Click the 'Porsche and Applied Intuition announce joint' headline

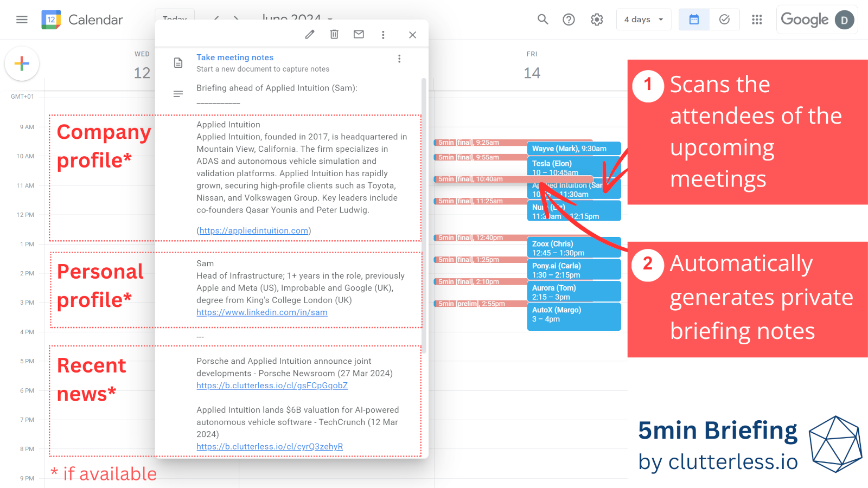click(x=284, y=361)
